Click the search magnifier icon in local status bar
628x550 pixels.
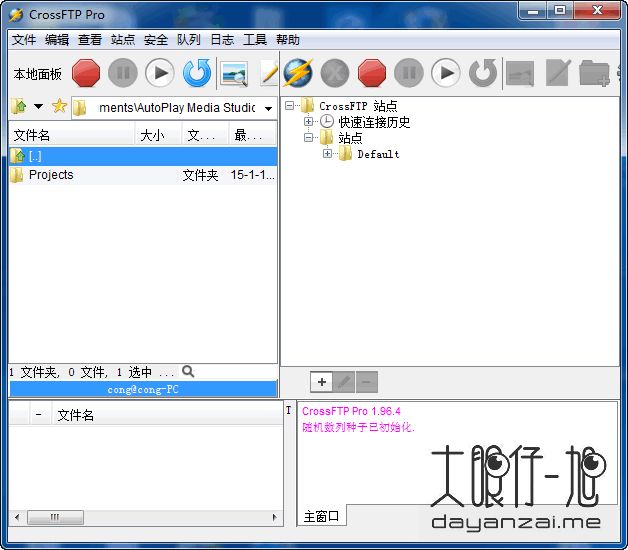pos(188,372)
